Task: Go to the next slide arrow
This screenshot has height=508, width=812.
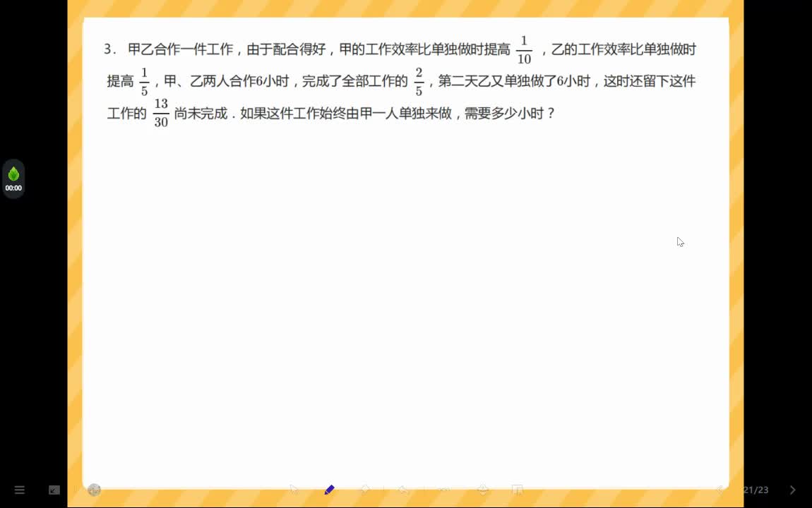Action: [x=793, y=490]
